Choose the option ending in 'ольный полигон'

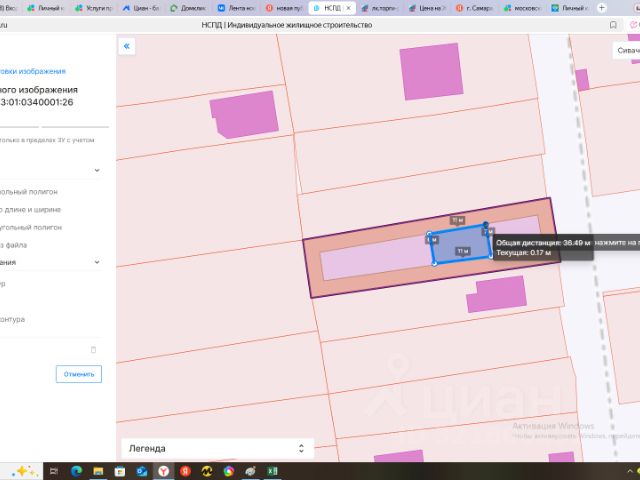[29, 192]
